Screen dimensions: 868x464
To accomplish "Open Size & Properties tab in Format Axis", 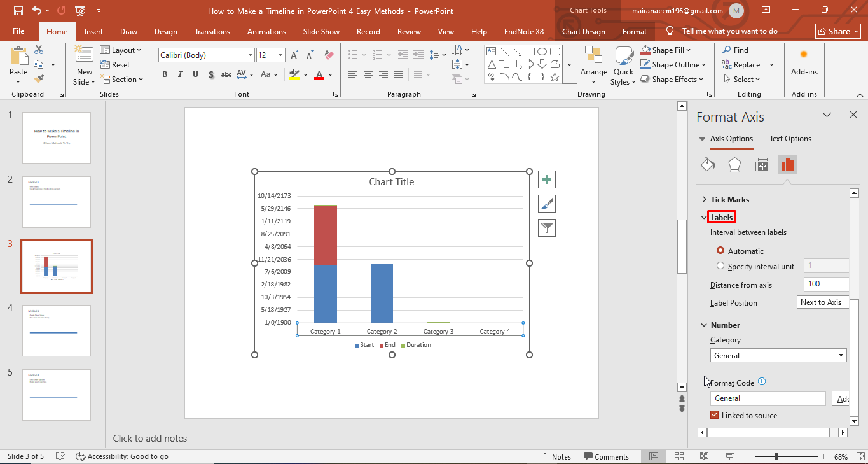I will [761, 164].
